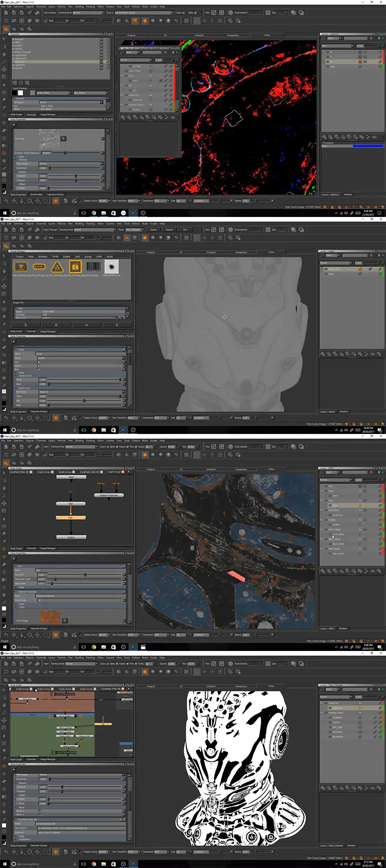Toggle the Colors checkbox in diff01 window top toolbar

pyautogui.click(x=107, y=446)
